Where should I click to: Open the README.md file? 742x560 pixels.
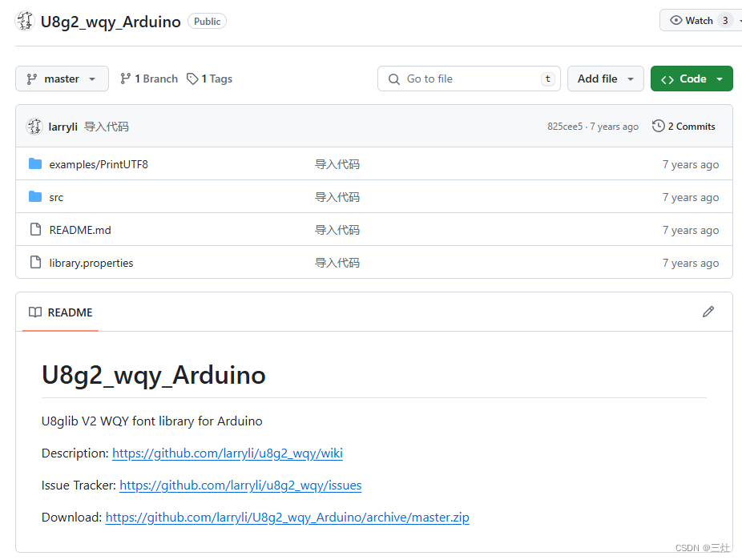(x=80, y=230)
